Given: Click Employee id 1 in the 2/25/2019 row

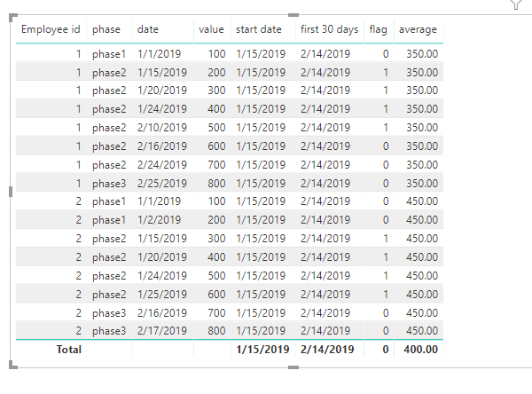Looking at the screenshot, I should (78, 184).
